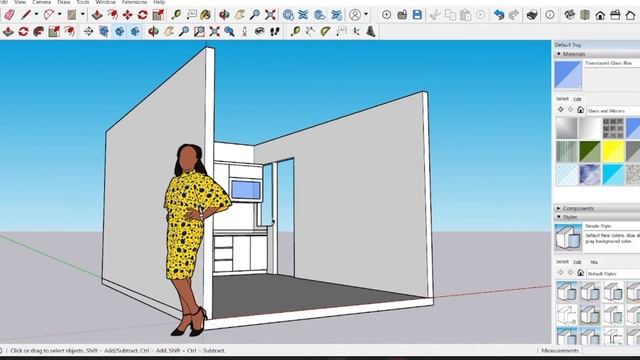
Task: Click the New file plus icon
Action: click(x=386, y=15)
